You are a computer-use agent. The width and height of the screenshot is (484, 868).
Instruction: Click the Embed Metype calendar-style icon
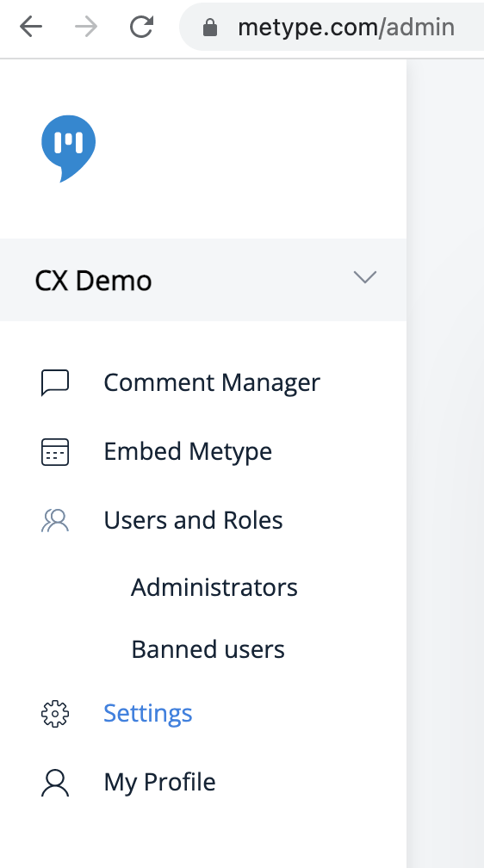(x=55, y=452)
